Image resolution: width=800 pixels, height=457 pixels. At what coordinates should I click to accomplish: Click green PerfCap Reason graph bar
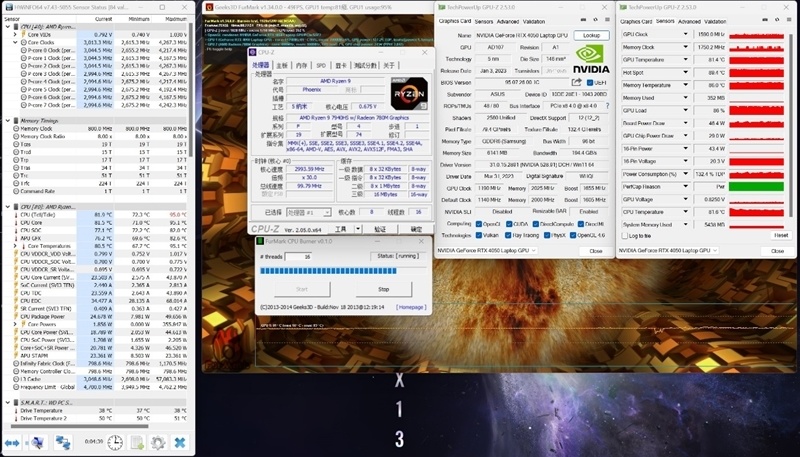click(756, 187)
